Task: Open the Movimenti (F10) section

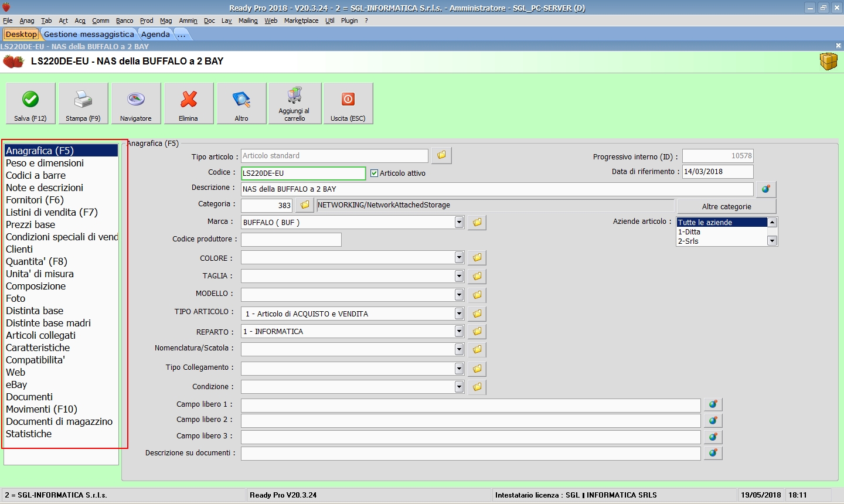Action: coord(62,409)
